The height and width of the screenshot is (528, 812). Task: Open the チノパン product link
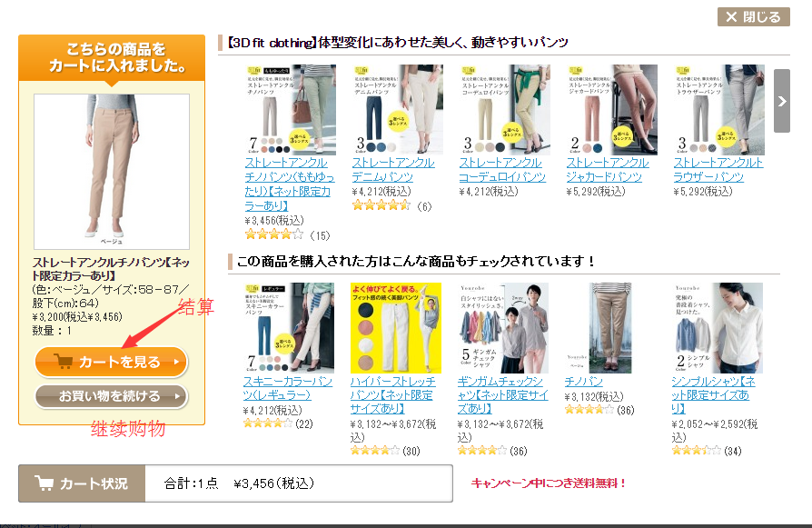(x=584, y=382)
